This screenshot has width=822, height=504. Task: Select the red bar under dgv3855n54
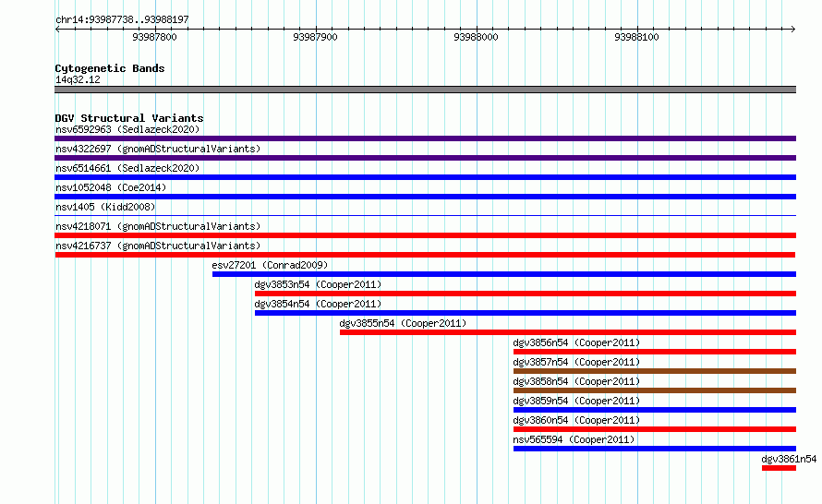(x=568, y=332)
